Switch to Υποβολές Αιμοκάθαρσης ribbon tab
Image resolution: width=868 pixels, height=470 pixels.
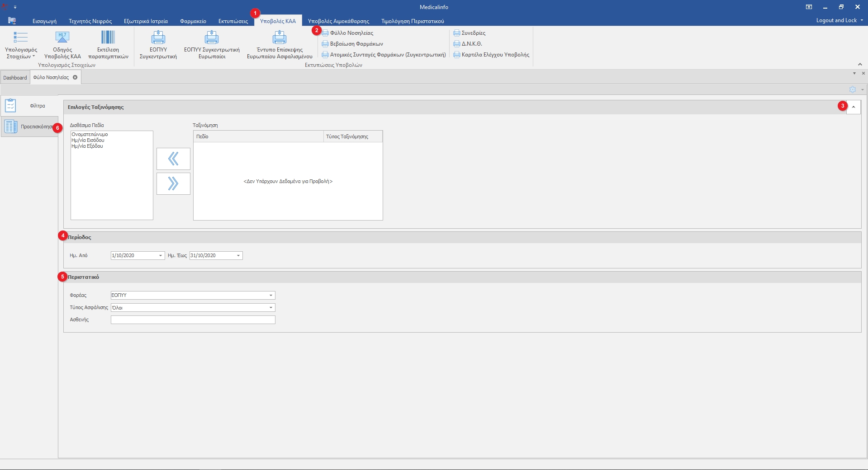point(338,21)
